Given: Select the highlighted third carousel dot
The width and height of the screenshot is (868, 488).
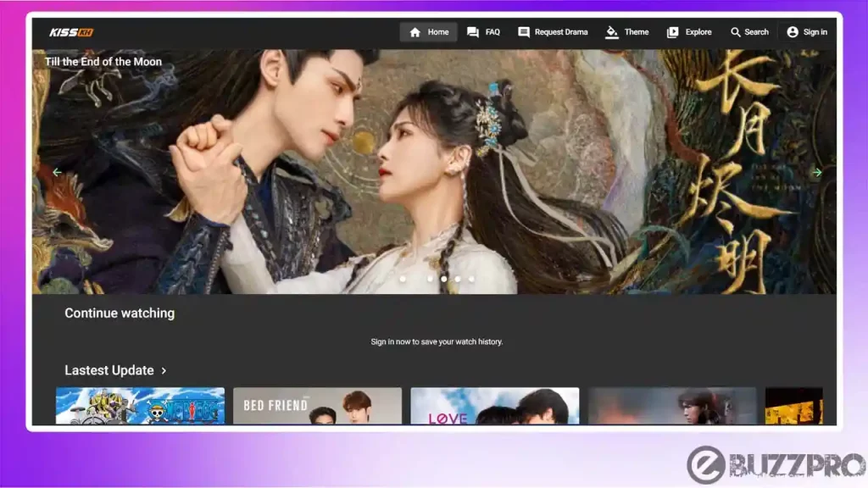Looking at the screenshot, I should coord(444,279).
